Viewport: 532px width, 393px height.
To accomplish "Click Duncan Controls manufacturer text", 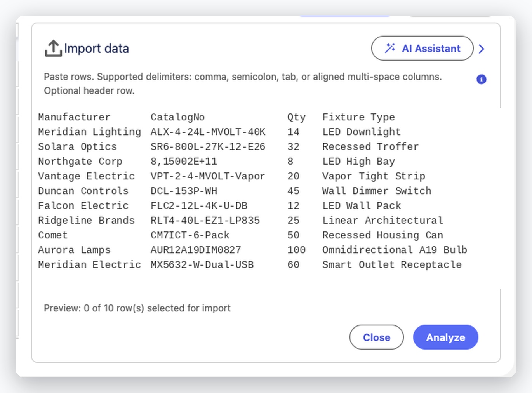I will click(x=83, y=191).
